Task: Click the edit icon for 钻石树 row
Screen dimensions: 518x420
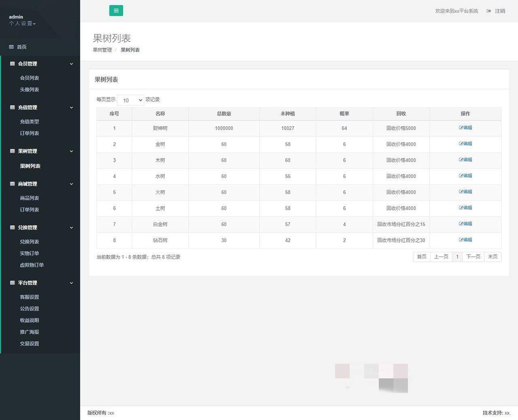Action: 461,240
